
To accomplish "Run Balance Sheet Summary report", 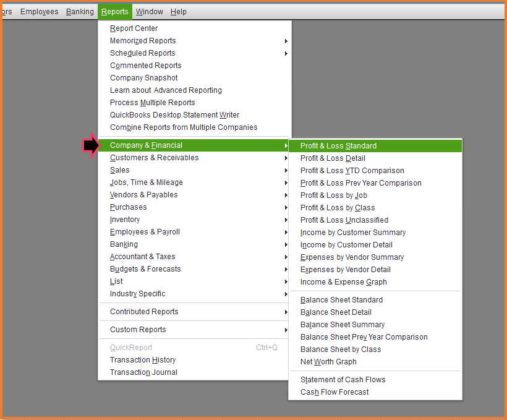I will (x=375, y=325).
